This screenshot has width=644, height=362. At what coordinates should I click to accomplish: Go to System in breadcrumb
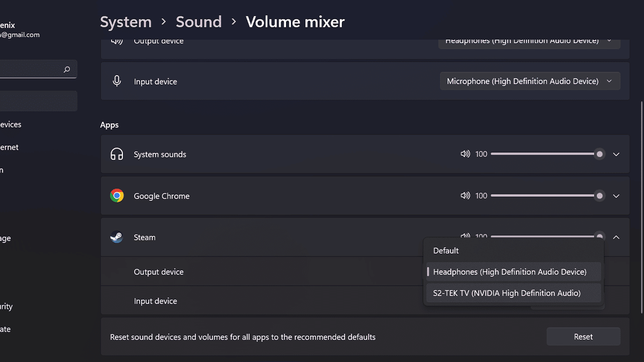(x=126, y=22)
